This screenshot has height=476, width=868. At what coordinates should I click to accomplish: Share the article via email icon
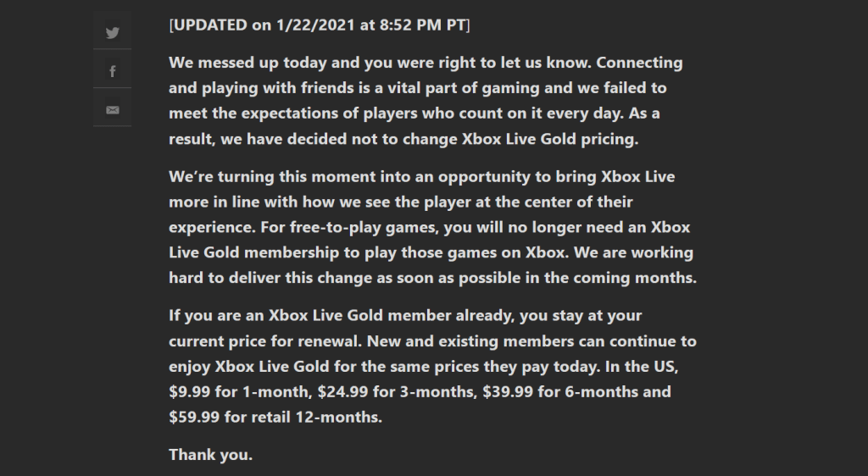(113, 109)
